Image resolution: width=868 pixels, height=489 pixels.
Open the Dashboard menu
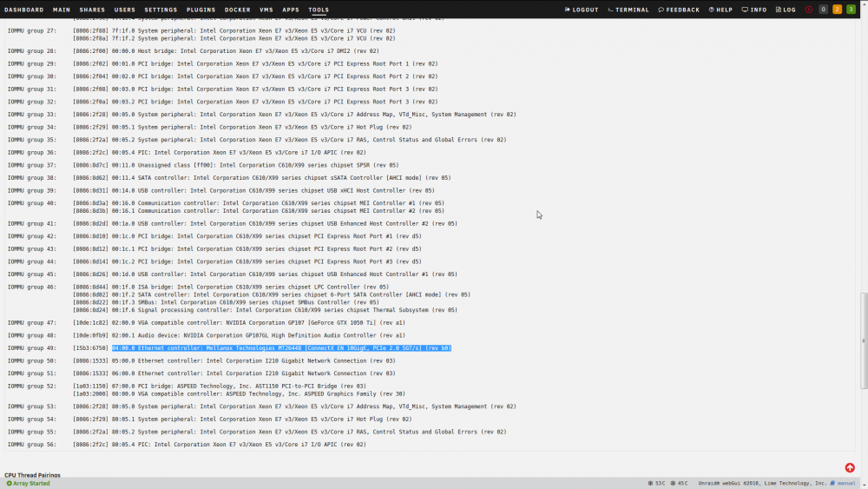tap(23, 10)
